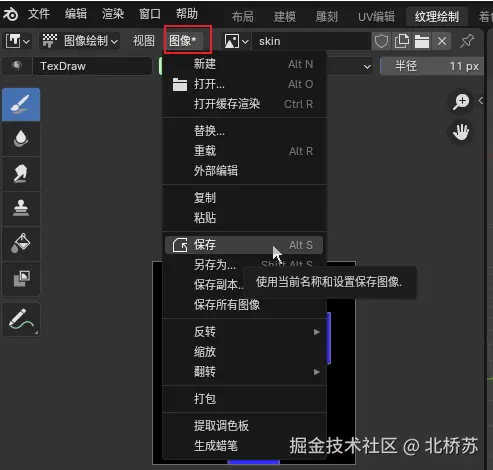Open the 窗口 menu

click(x=150, y=14)
